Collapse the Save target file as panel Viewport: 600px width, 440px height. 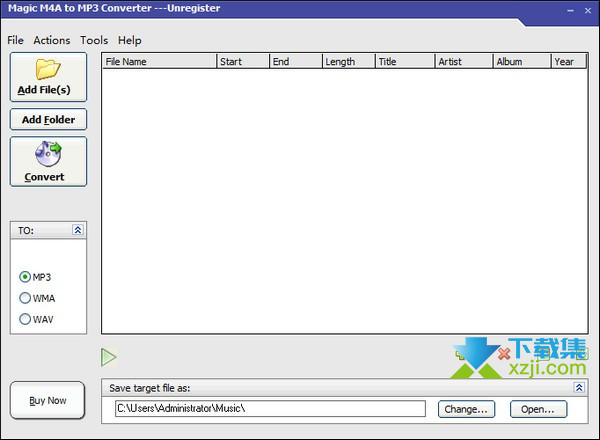coord(579,387)
